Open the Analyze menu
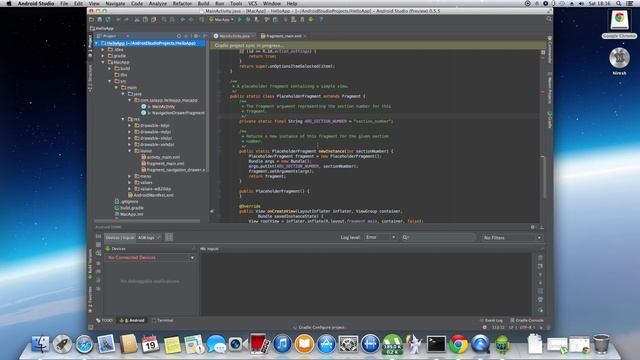Viewport: 640px width, 360px height. 158,3
